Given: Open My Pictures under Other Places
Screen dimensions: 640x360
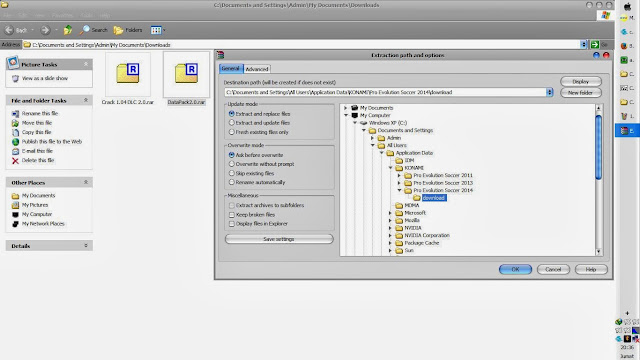Looking at the screenshot, I should click(x=35, y=204).
